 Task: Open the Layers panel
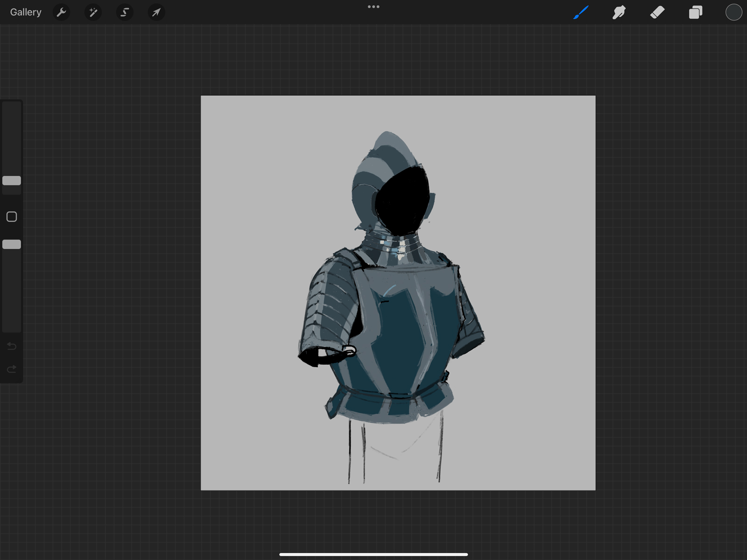(x=696, y=12)
